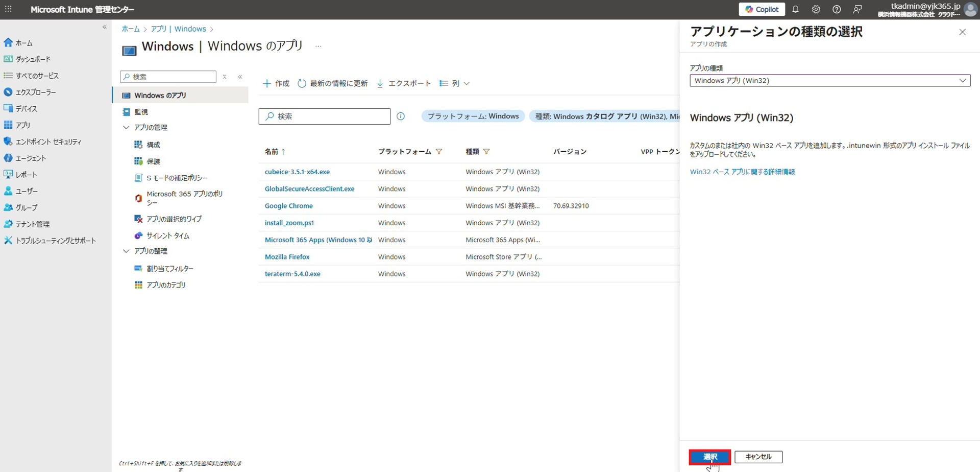Screen dimensions: 980x472
Task: Click the info icon beside search box
Action: 401,116
